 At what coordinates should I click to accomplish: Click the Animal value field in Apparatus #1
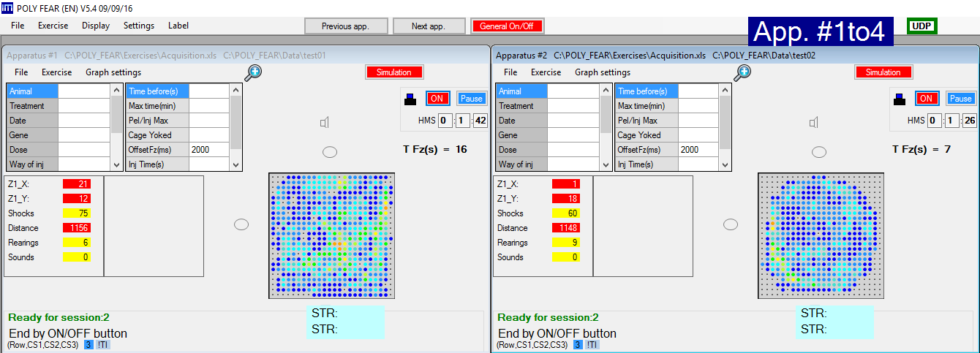84,91
